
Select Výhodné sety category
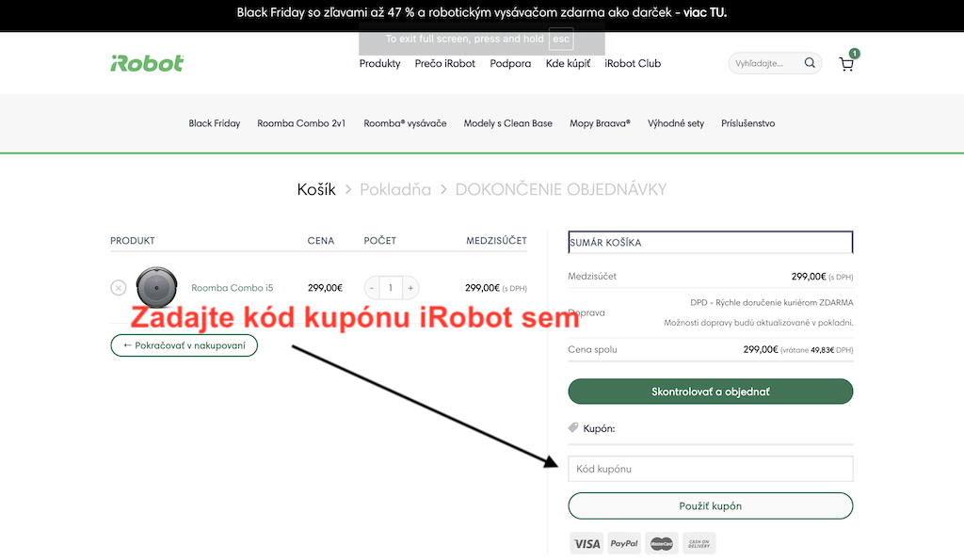pos(676,123)
